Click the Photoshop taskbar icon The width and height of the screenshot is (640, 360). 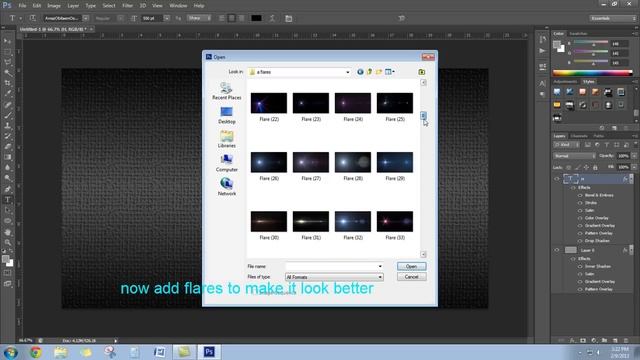[x=209, y=352]
